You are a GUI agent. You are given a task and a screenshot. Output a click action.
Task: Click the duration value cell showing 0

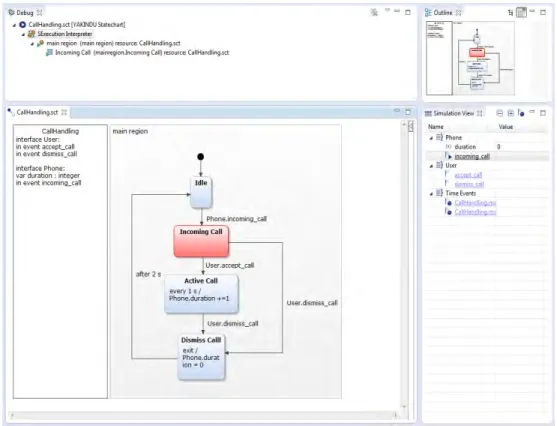point(499,147)
